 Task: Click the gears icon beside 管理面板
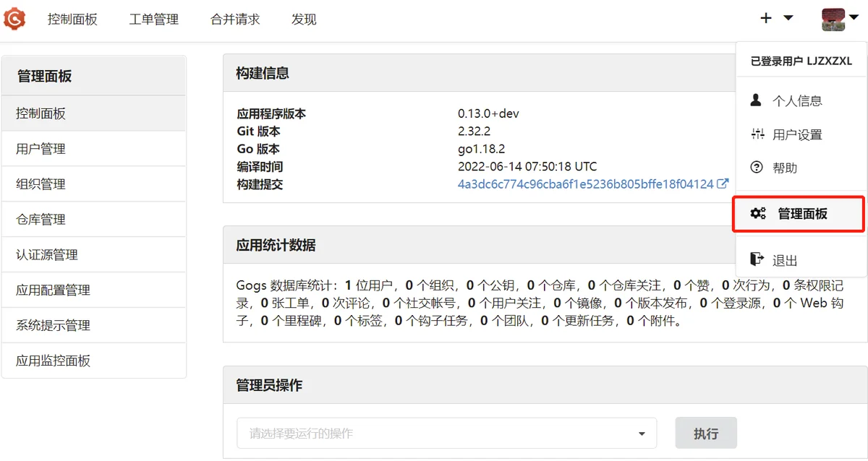click(757, 214)
